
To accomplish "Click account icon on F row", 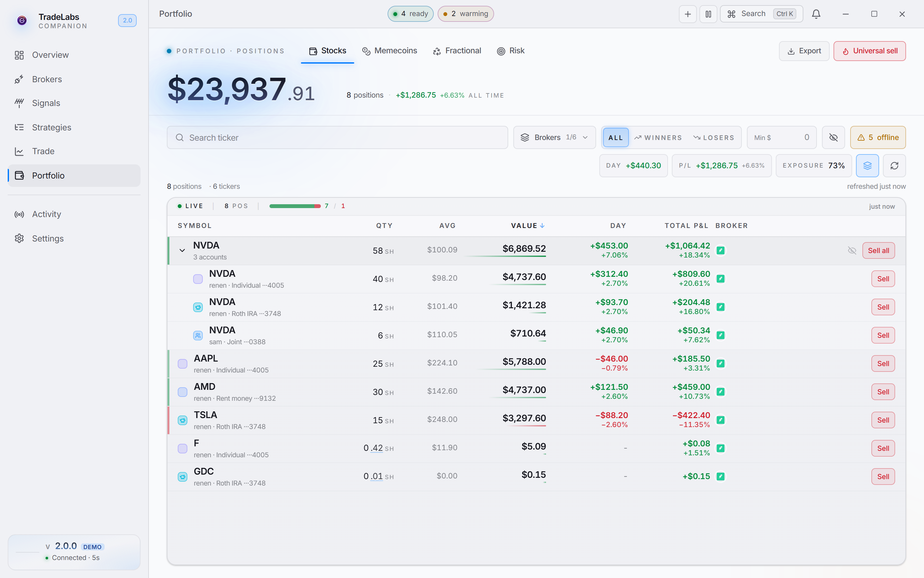I will [183, 449].
